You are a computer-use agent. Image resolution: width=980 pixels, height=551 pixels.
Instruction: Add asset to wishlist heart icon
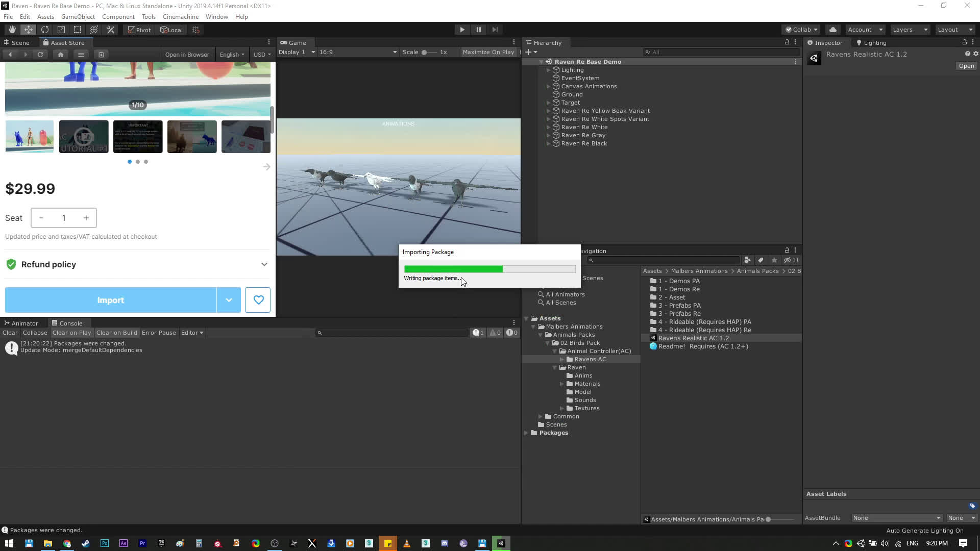point(258,300)
